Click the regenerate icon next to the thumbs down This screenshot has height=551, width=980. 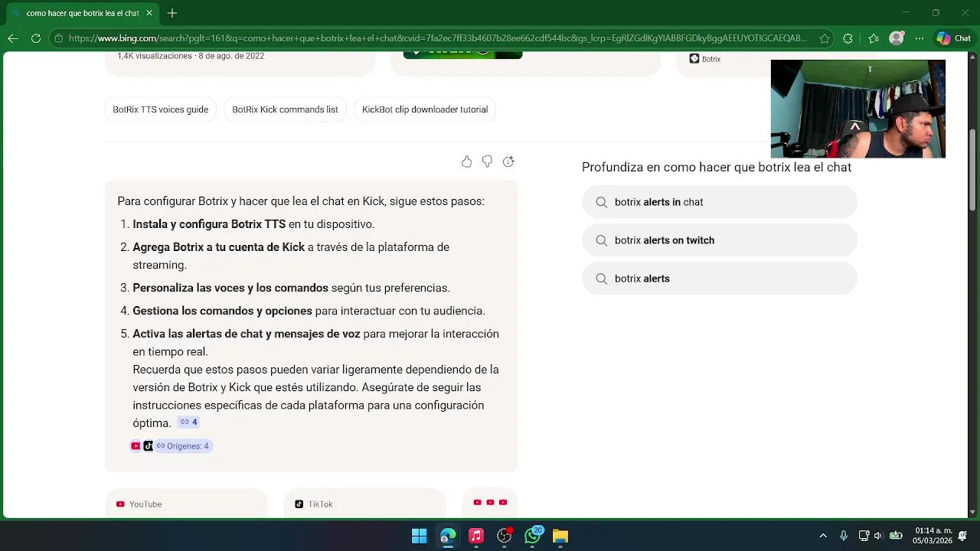tap(508, 161)
